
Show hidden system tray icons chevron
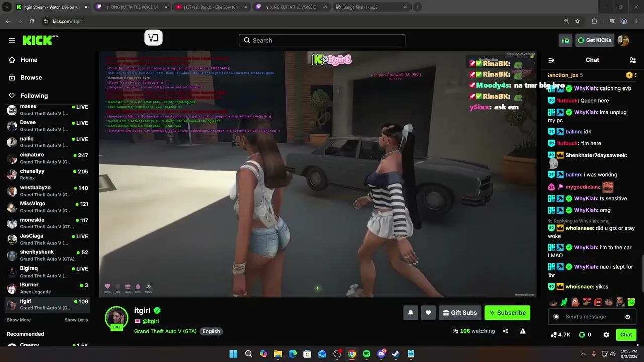pos(583,354)
